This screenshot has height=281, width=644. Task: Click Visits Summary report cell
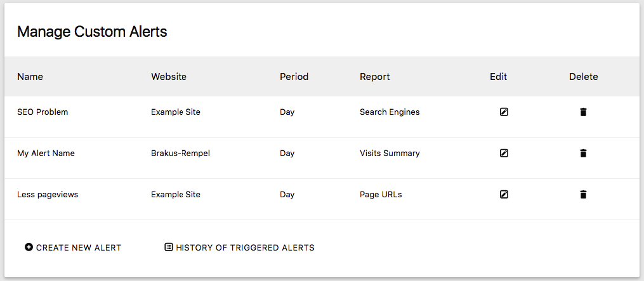click(x=390, y=154)
